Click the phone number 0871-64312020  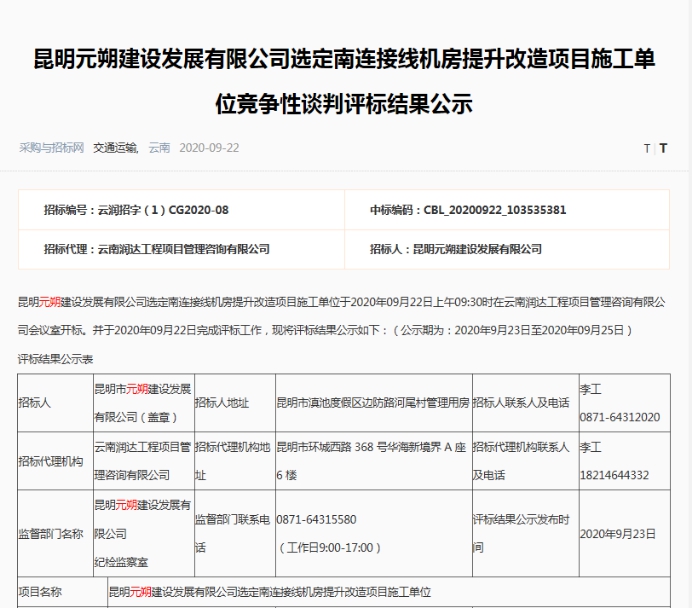click(x=619, y=417)
